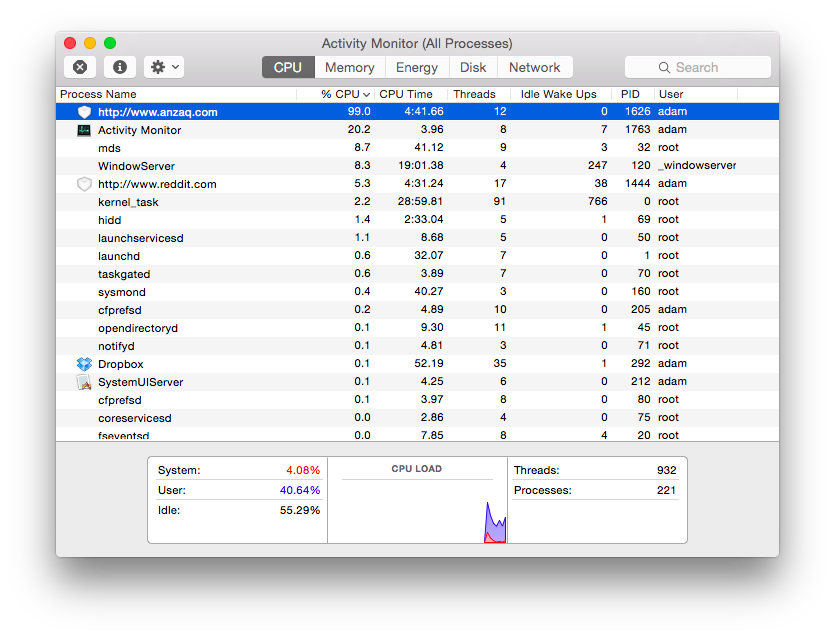835x637 pixels.
Task: Open the gear action menu
Action: pyautogui.click(x=164, y=67)
